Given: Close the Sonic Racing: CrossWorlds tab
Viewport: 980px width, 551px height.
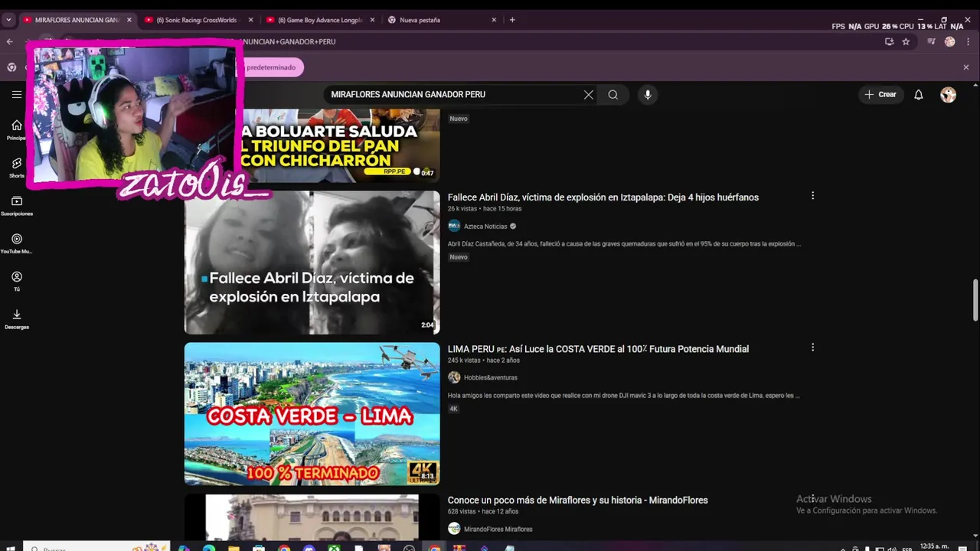Looking at the screenshot, I should tap(250, 20).
